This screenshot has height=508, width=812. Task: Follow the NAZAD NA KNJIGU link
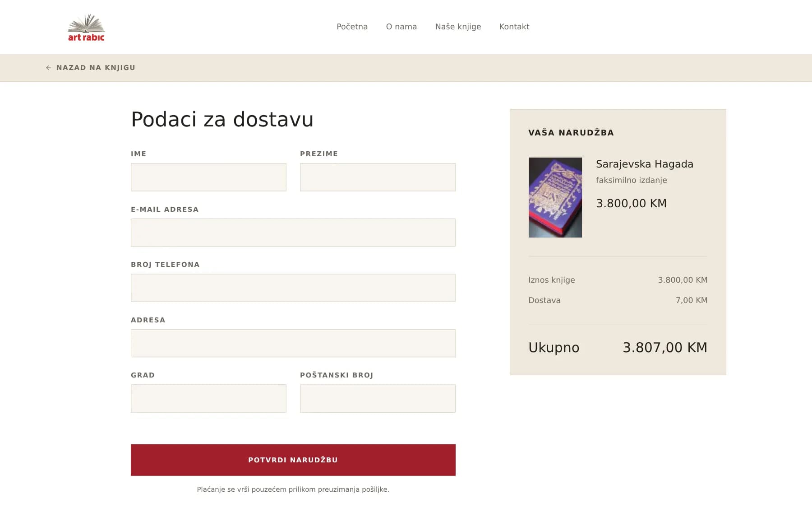[x=91, y=68]
